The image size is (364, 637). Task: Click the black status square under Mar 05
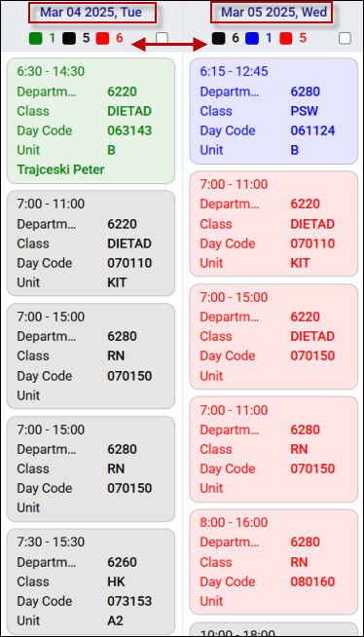click(218, 39)
